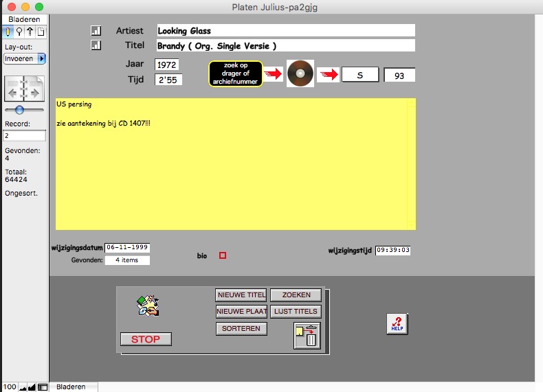Screen dimensions: 543x392
Task: Click the ZOEKEN button
Action: [x=296, y=295]
